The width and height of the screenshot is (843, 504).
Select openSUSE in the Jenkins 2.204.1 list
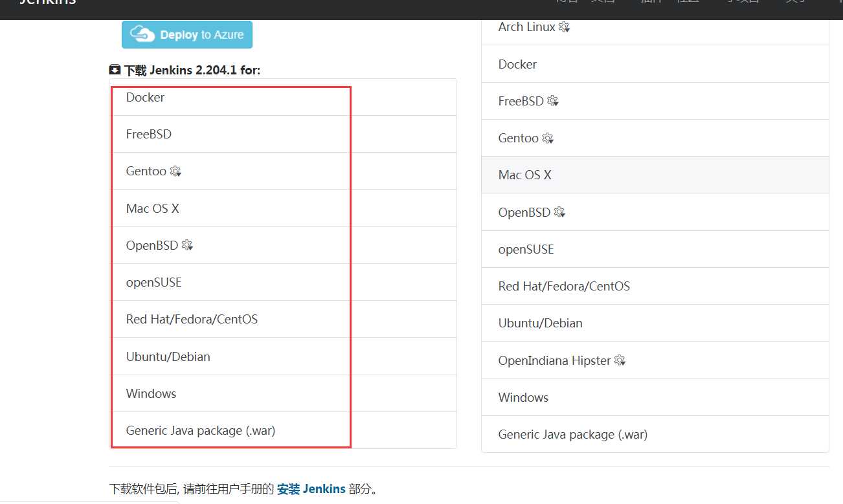283,282
